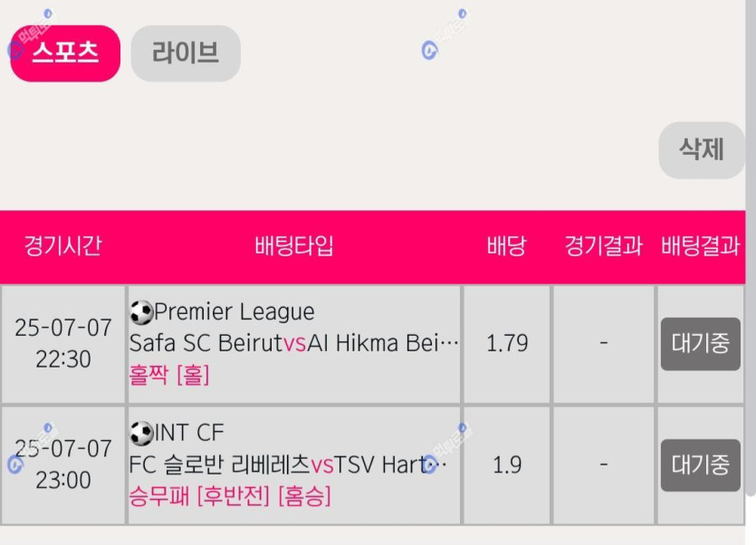
Task: Switch to the 라이브 tab
Action: tap(186, 53)
